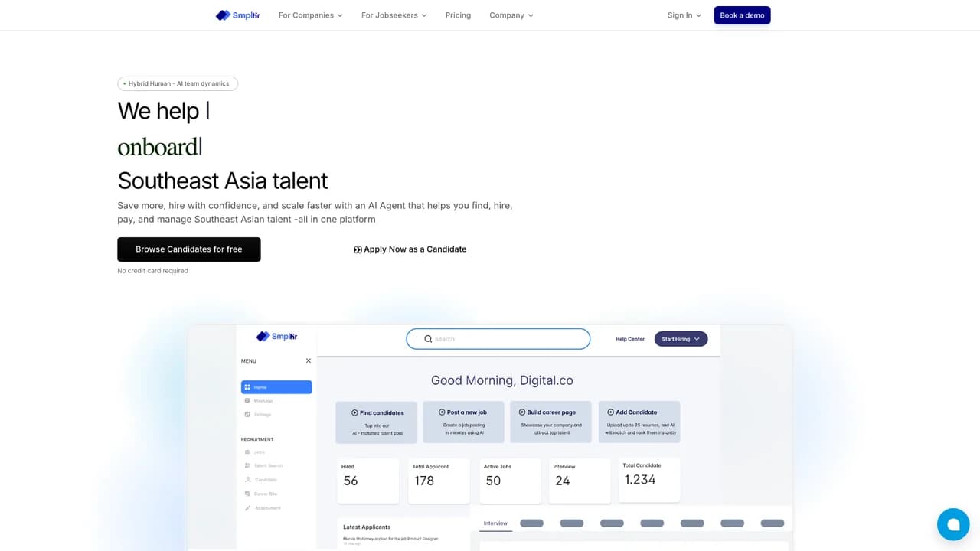The width and height of the screenshot is (980, 551).
Task: Select Settings in the dashboard sidebar
Action: click(x=258, y=415)
